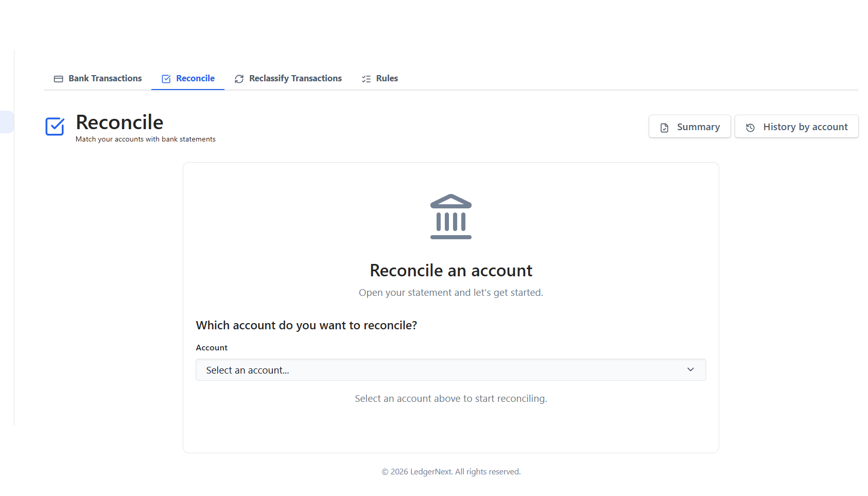Click the history clock icon on History by account
The height and width of the screenshot is (496, 868).
tap(750, 127)
